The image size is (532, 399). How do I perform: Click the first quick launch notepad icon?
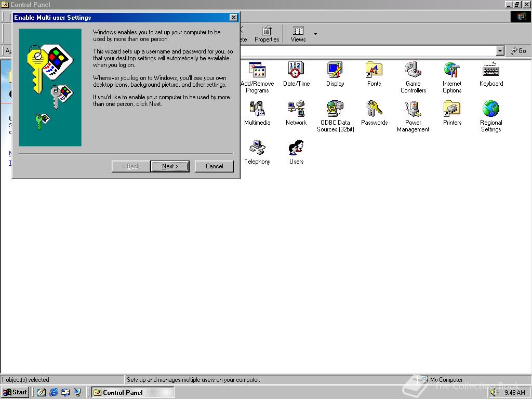(x=42, y=392)
